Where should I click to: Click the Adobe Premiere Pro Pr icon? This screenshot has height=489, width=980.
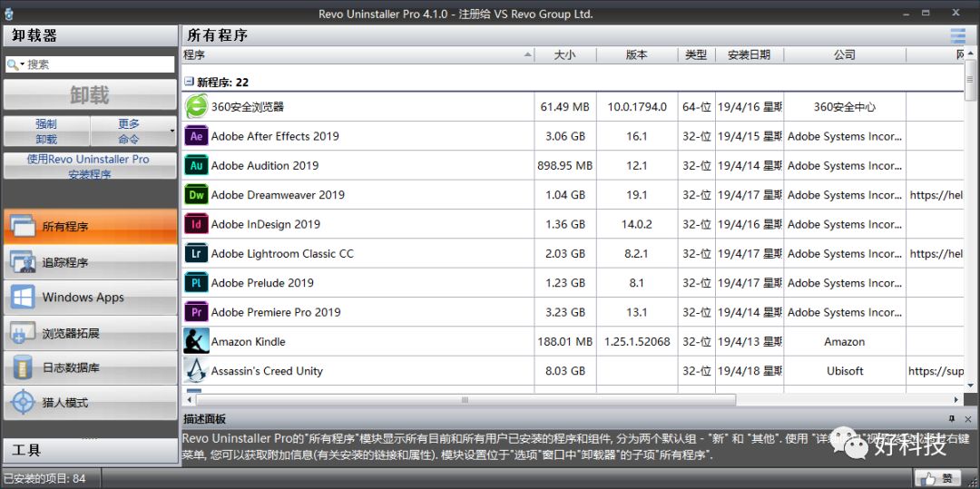[196, 312]
